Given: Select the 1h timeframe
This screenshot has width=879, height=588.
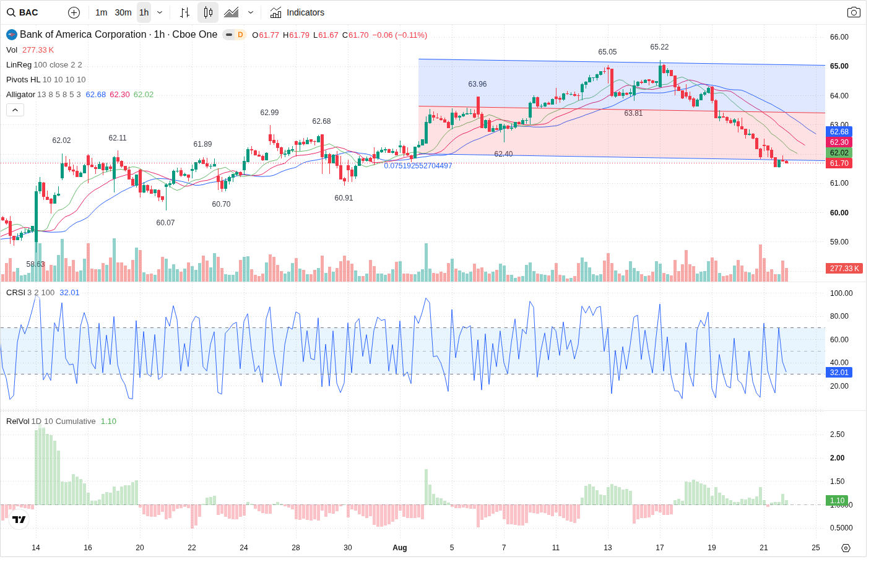Looking at the screenshot, I should [144, 12].
